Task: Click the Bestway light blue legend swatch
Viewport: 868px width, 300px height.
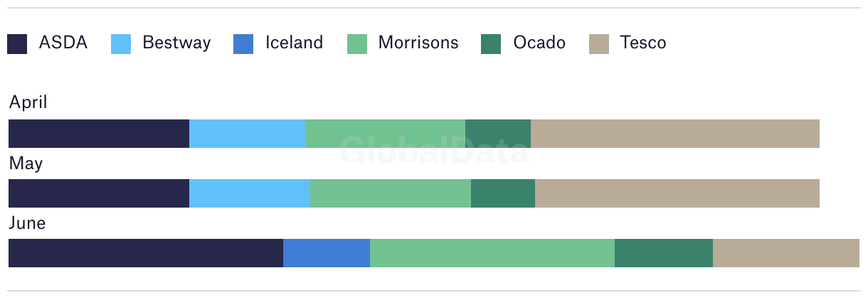Action: click(x=121, y=44)
